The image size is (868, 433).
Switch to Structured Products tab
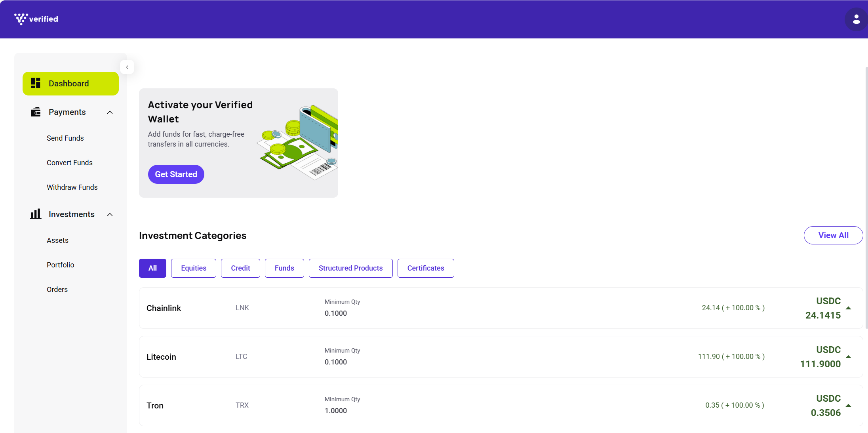tap(350, 268)
